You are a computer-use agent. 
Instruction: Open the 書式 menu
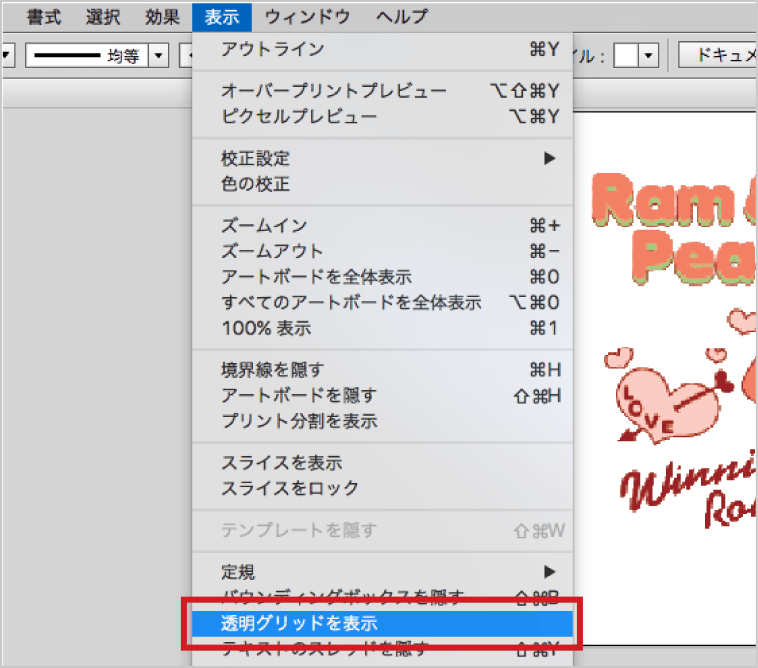pos(44,16)
